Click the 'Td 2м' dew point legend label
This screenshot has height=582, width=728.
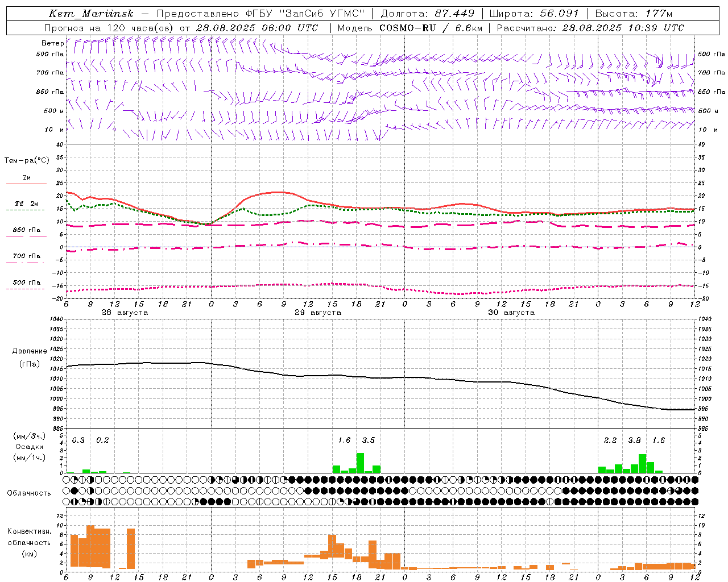(27, 203)
